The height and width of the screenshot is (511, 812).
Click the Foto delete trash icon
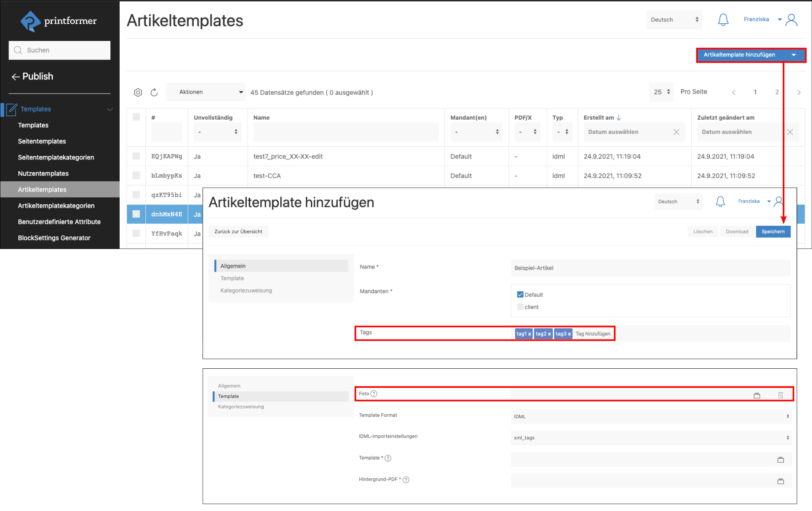click(780, 396)
